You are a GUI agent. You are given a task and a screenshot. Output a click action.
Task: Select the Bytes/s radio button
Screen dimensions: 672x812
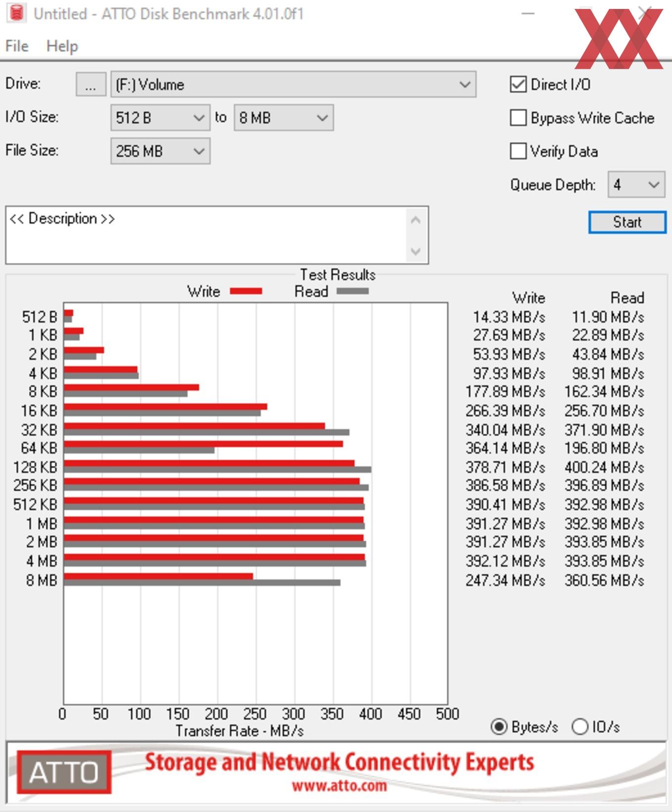coord(499,727)
